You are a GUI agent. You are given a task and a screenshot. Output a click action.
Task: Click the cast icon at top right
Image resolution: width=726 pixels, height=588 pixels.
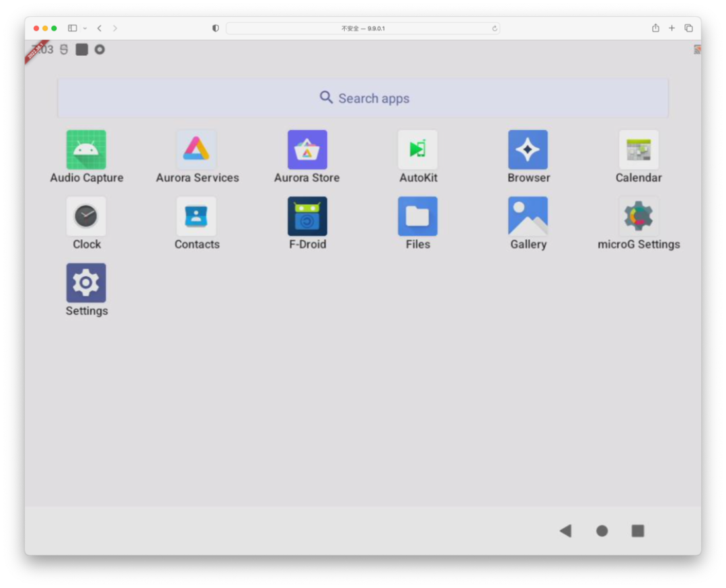(697, 50)
